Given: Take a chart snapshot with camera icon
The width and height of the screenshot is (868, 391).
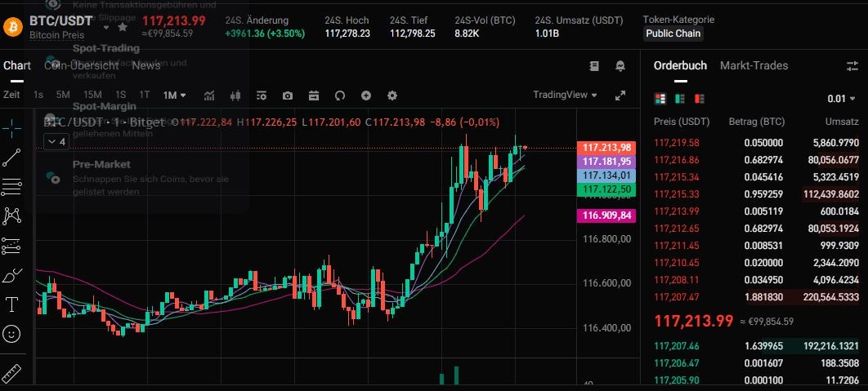Looking at the screenshot, I should pyautogui.click(x=288, y=96).
